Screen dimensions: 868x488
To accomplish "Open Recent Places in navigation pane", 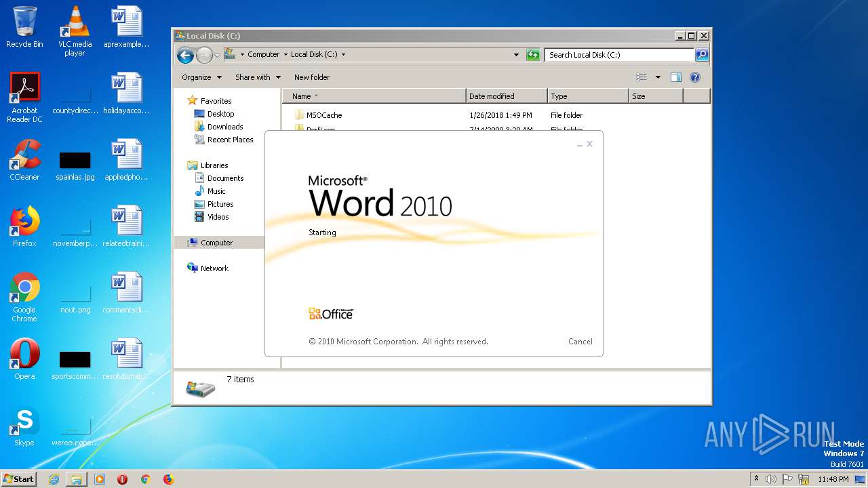I will [230, 140].
